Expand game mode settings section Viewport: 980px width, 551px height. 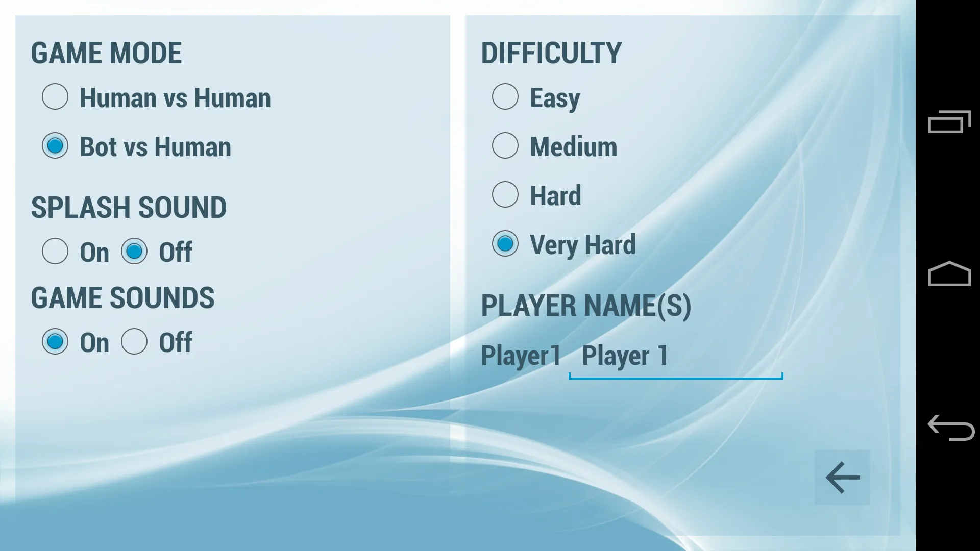[x=106, y=53]
